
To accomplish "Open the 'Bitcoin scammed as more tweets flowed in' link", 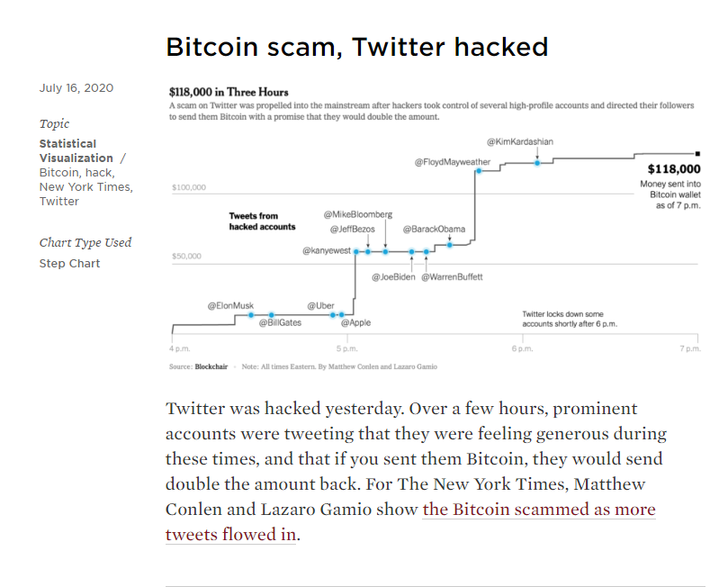I will (410, 522).
